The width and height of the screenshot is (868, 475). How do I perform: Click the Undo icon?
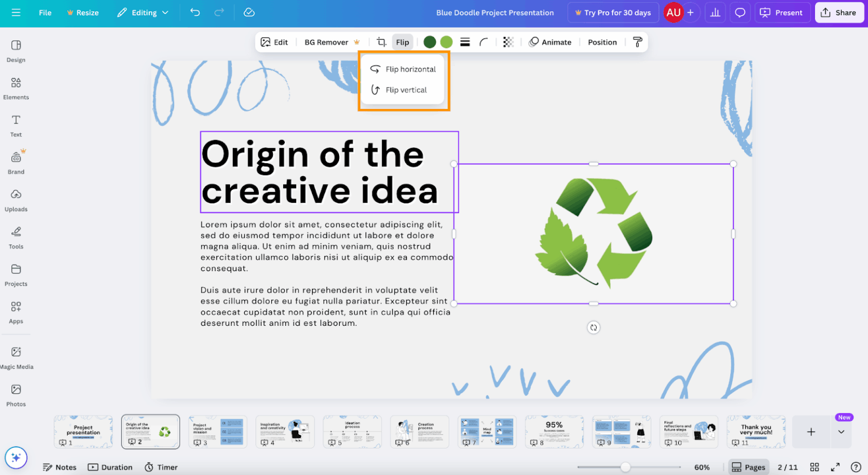tap(194, 12)
